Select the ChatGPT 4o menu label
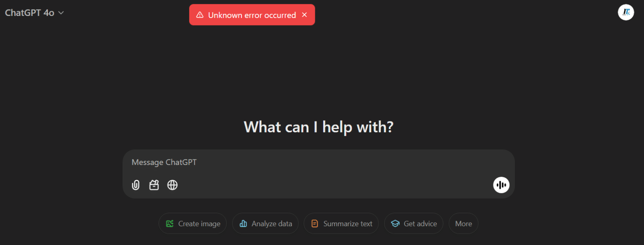 29,13
